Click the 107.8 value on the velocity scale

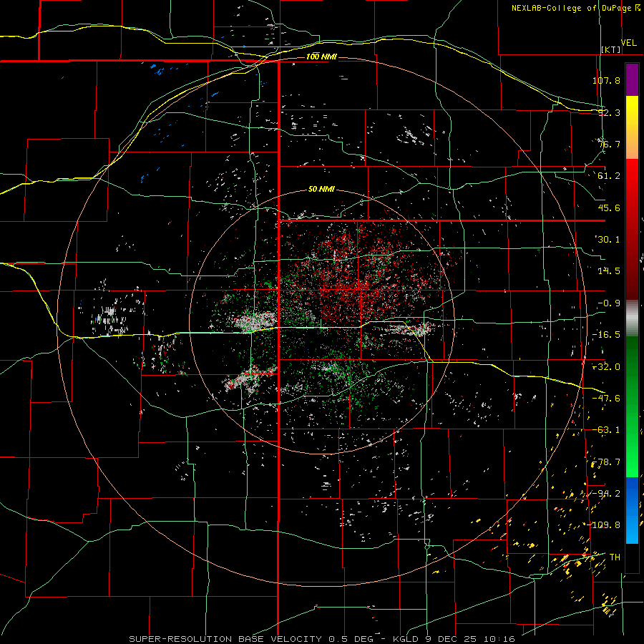[x=606, y=80]
